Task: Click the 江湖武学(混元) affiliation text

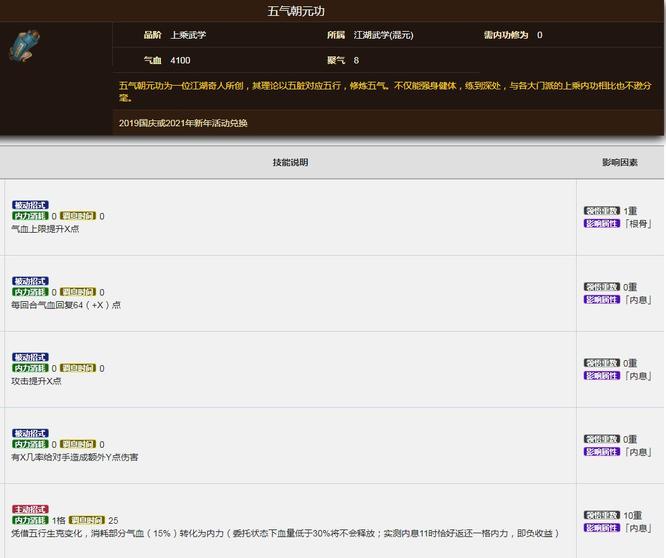Action: coord(383,35)
